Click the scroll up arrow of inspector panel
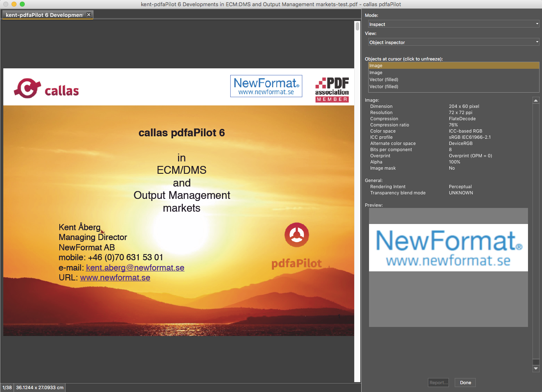 (536, 100)
